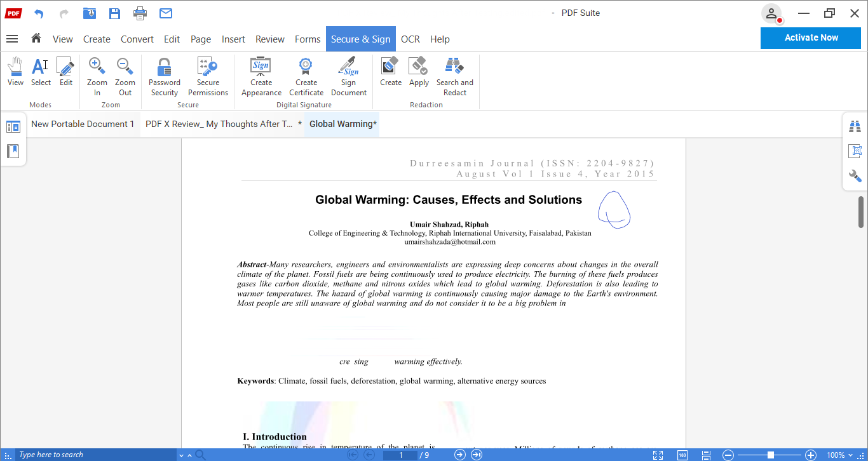
Task: Toggle fit-to-page view in status bar
Action: click(x=658, y=455)
